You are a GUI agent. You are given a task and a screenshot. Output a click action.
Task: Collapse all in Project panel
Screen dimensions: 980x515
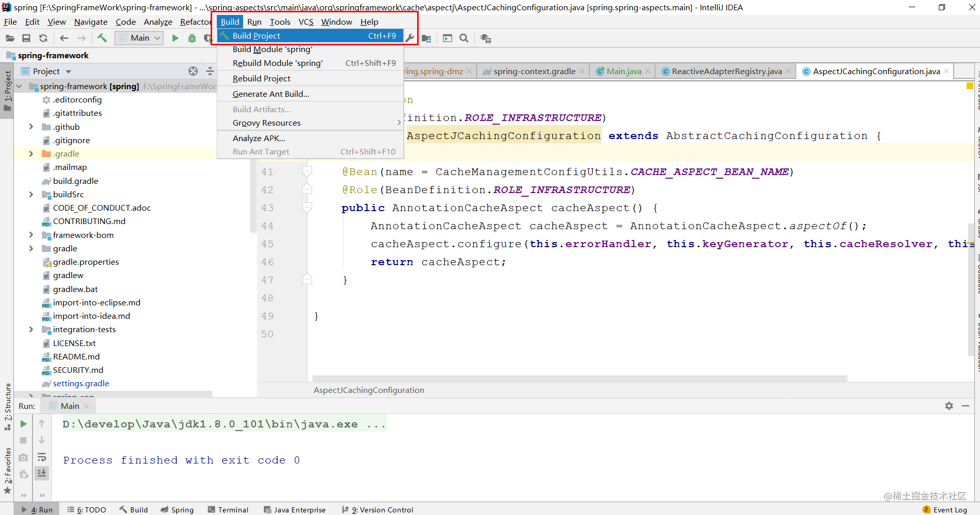[x=210, y=71]
